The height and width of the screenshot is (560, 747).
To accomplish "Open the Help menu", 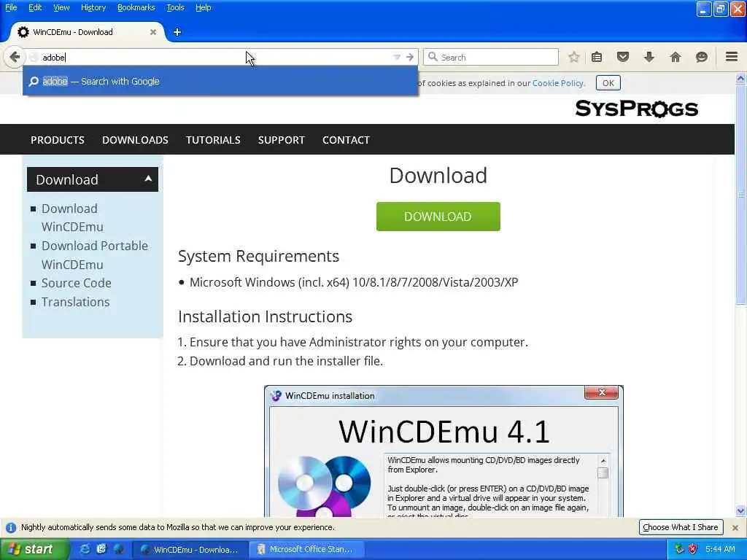I will coord(204,7).
